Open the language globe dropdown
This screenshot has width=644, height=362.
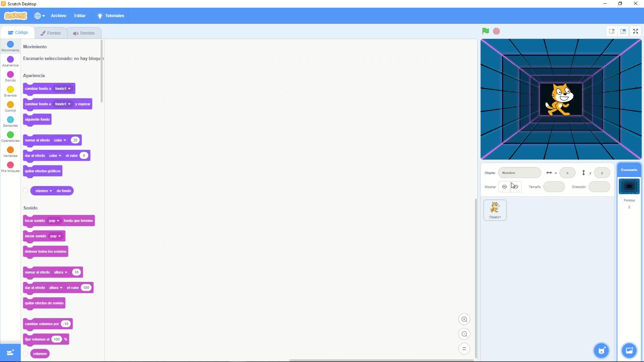[x=39, y=16]
